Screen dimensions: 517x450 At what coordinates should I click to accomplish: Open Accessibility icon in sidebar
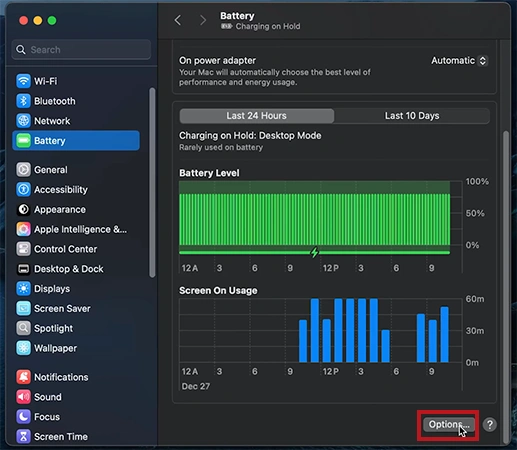(23, 189)
